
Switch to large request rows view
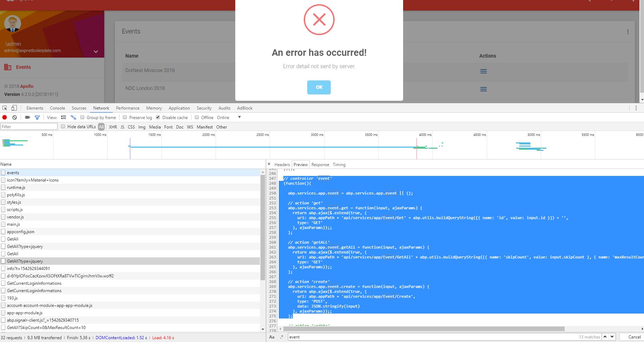click(x=64, y=117)
